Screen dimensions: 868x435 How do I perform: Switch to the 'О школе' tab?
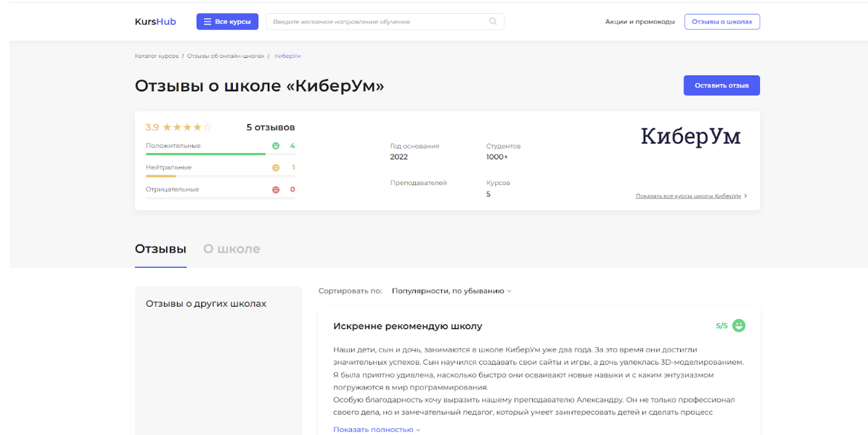(232, 249)
